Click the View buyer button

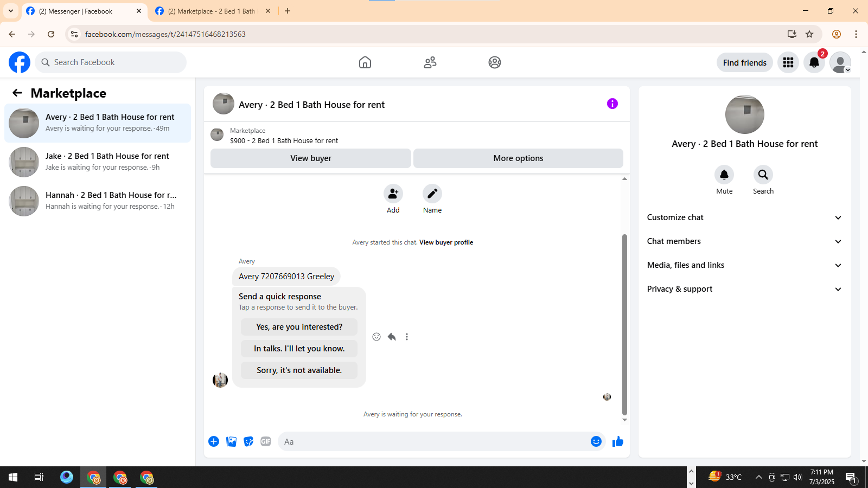click(311, 158)
